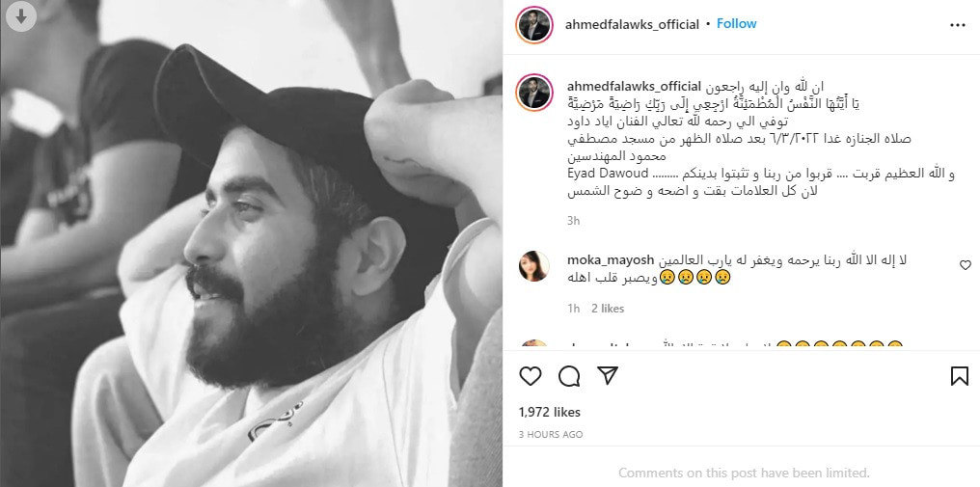Like the post with the heart icon
The image size is (980, 487).
pos(531,376)
